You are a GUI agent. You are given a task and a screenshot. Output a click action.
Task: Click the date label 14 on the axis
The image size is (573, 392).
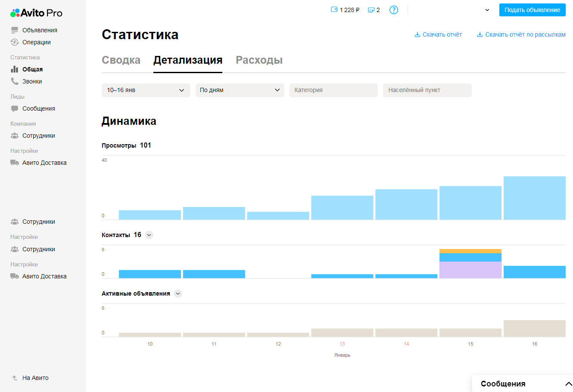pyautogui.click(x=406, y=344)
